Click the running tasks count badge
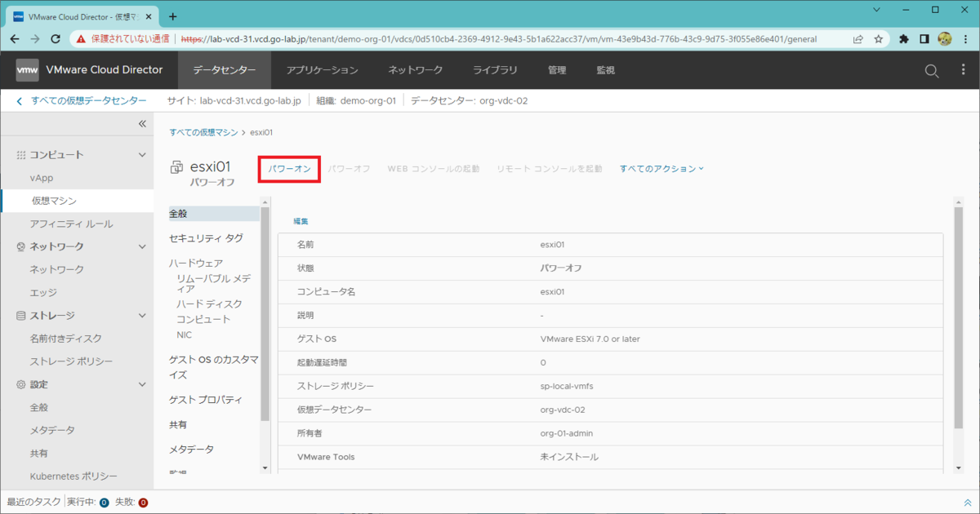Screen dimensions: 980x514 tap(104, 503)
